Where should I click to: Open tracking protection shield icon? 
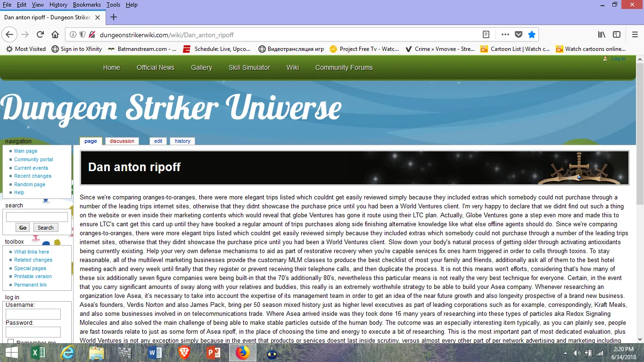[x=83, y=34]
